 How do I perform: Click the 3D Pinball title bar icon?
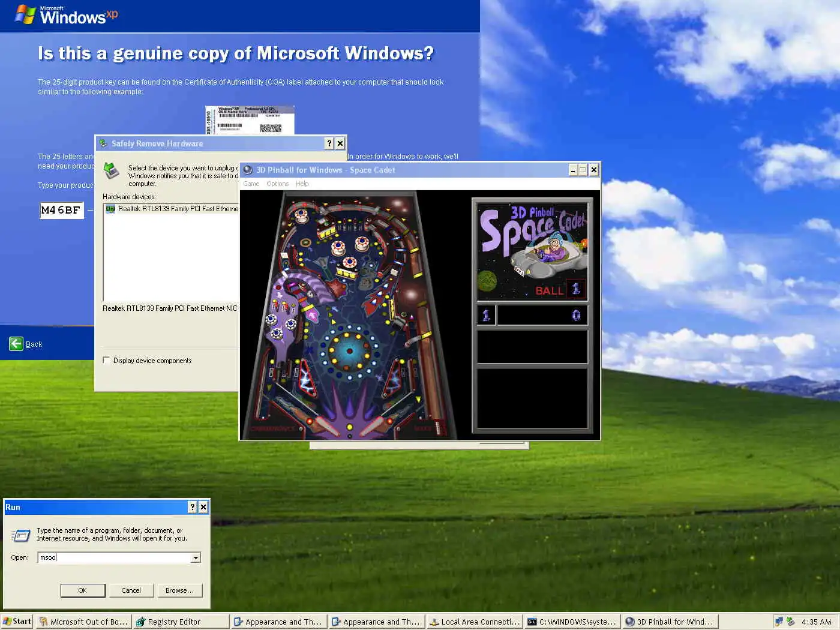click(x=248, y=170)
